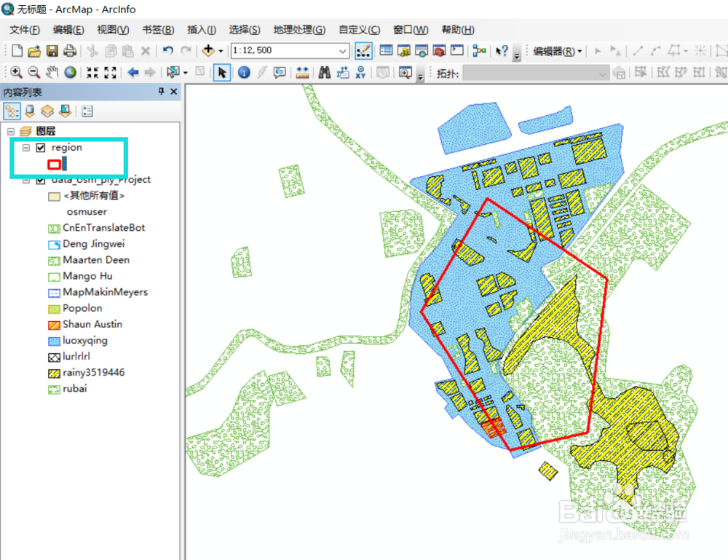List layers by drawing order
The height and width of the screenshot is (560, 728).
12,111
